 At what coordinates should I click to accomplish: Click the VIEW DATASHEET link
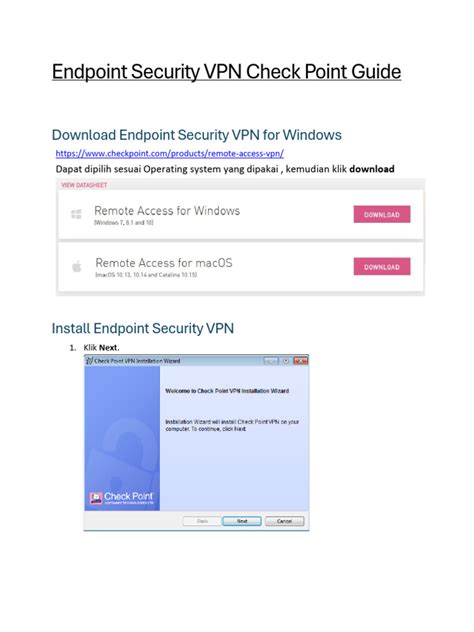point(84,185)
